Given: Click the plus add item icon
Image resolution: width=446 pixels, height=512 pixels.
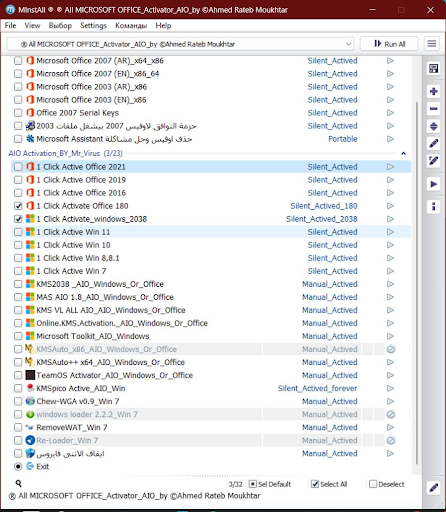Looking at the screenshot, I should click(433, 91).
